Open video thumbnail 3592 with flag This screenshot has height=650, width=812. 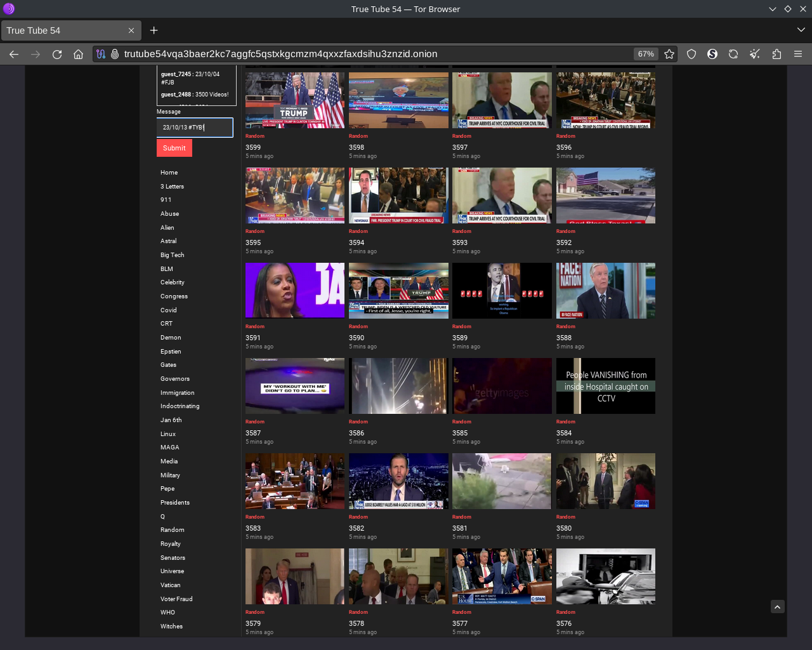[606, 196]
